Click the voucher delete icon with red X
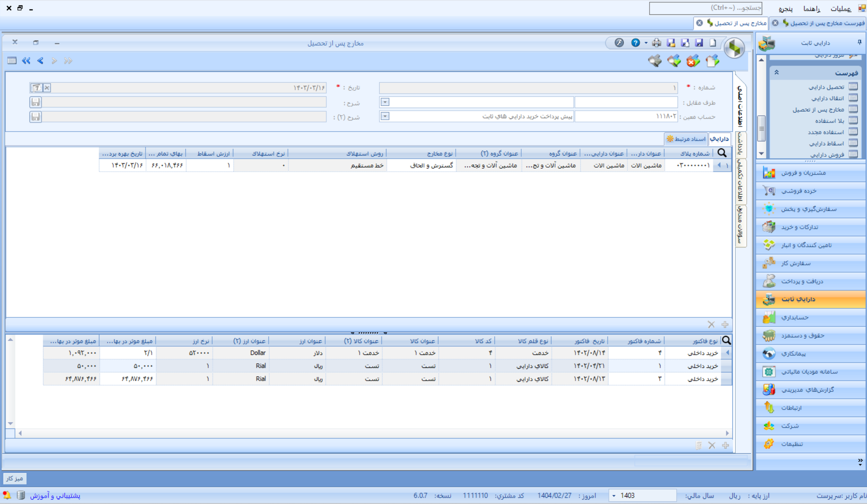This screenshot has width=867, height=504. (693, 61)
